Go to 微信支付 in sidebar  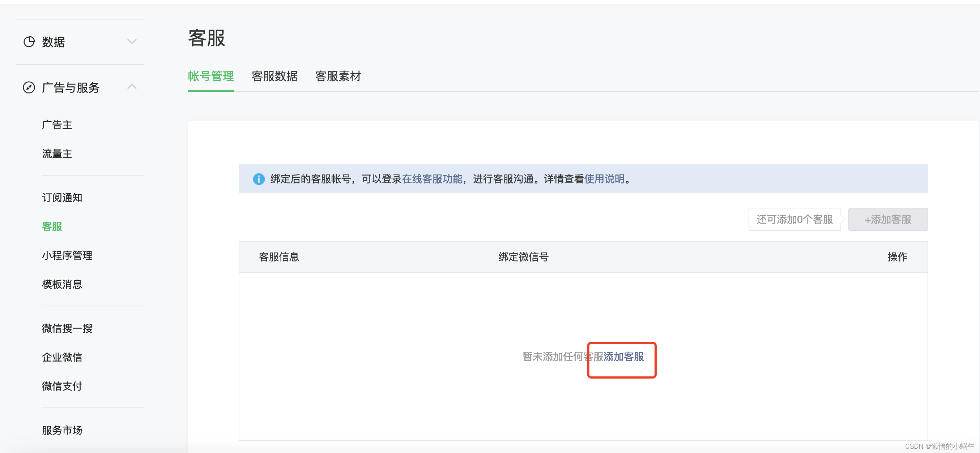[x=62, y=386]
